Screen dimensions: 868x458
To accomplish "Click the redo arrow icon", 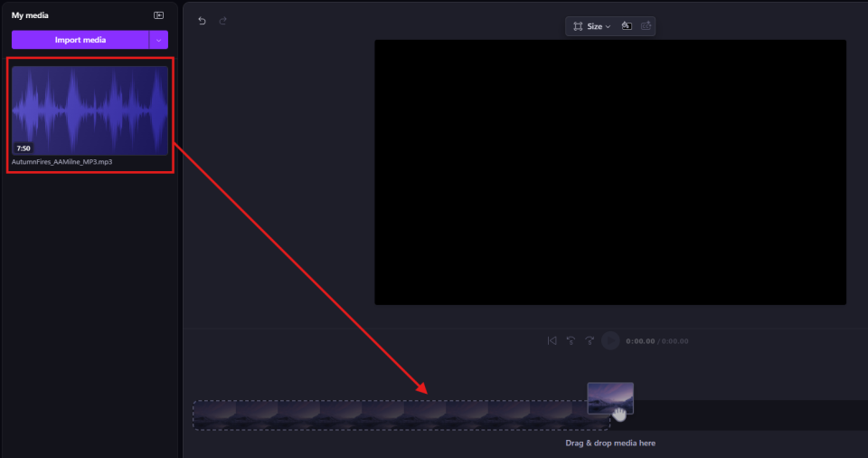I will click(223, 21).
